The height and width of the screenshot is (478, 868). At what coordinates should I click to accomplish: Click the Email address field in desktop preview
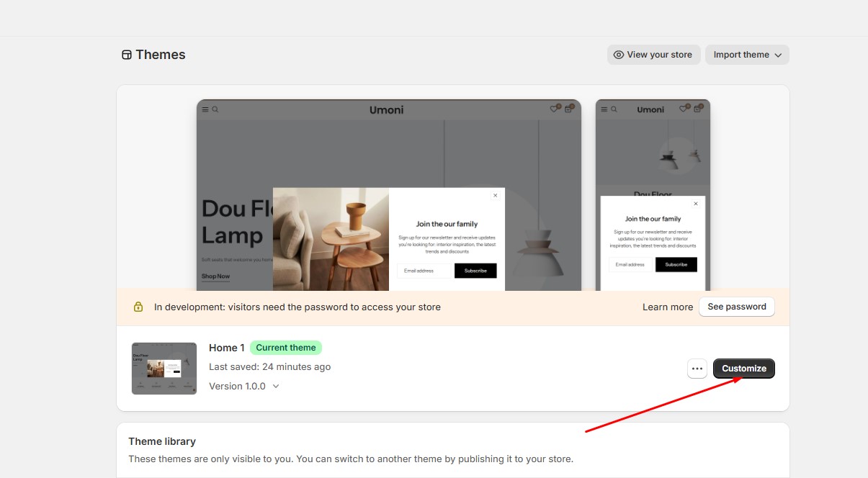(x=424, y=271)
